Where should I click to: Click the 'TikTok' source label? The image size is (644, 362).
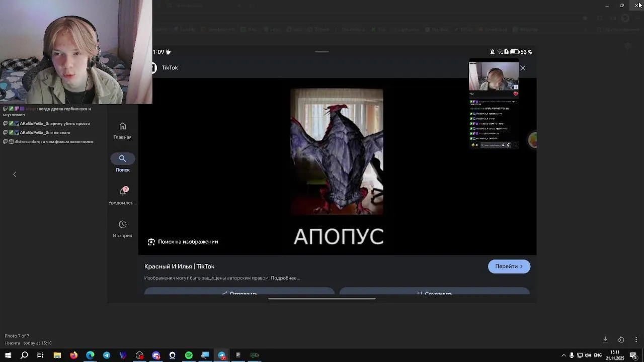click(170, 68)
